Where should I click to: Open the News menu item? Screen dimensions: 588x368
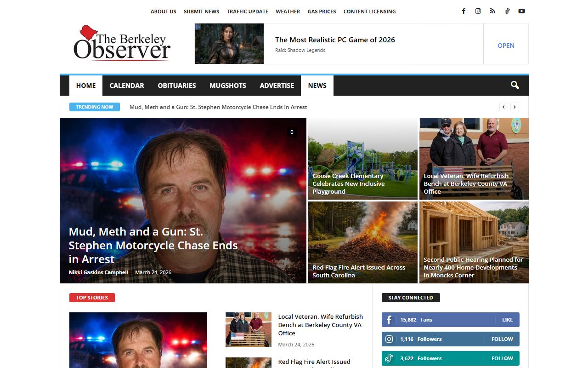317,86
